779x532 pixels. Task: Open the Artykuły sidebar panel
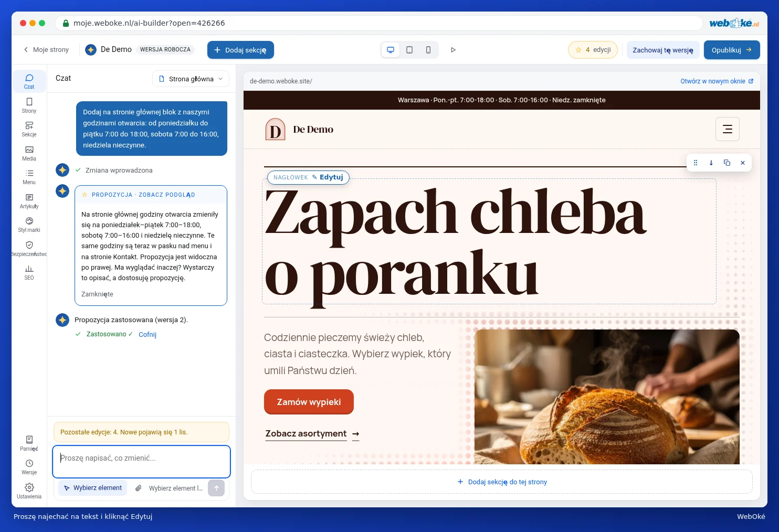point(29,201)
